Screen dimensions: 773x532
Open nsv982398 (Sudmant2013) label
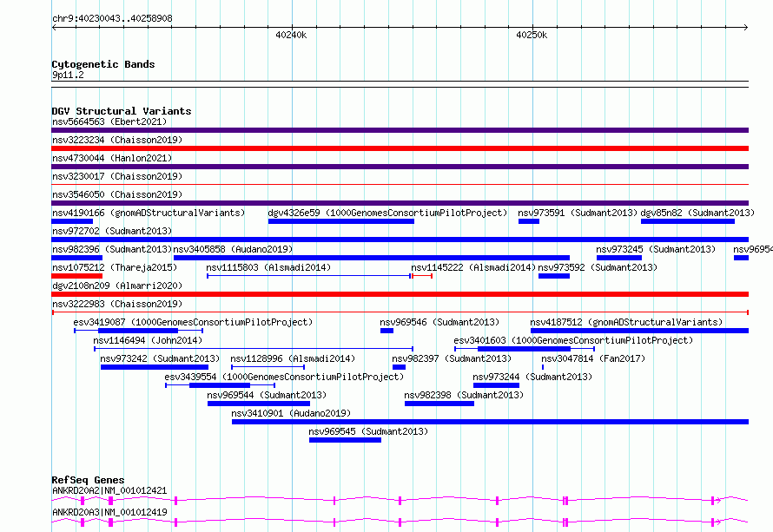[x=464, y=395]
